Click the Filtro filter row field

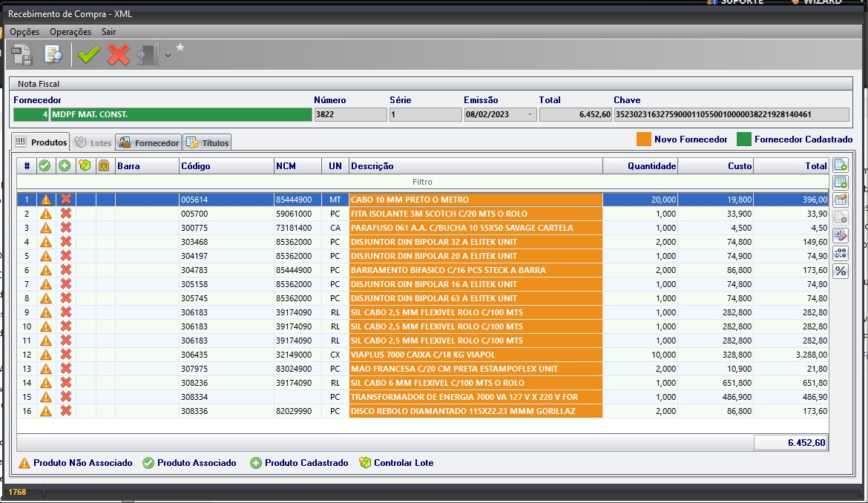(421, 182)
